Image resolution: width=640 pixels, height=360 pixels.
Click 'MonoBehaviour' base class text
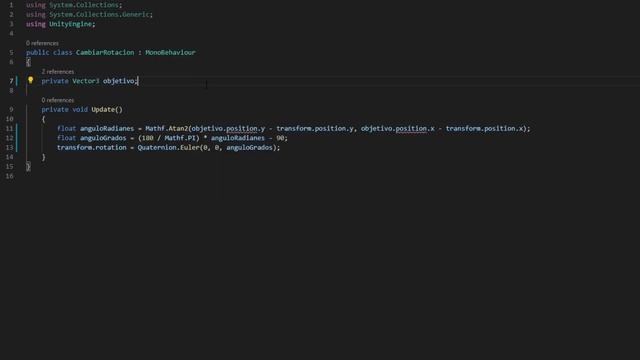pyautogui.click(x=170, y=52)
